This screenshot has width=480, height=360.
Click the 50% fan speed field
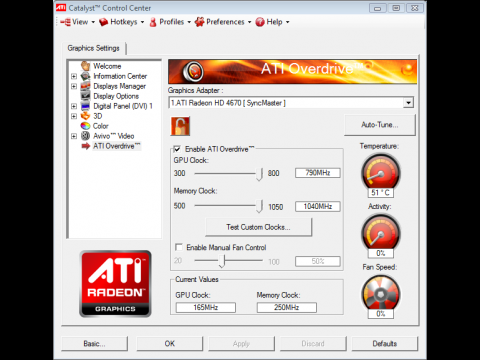click(x=318, y=261)
